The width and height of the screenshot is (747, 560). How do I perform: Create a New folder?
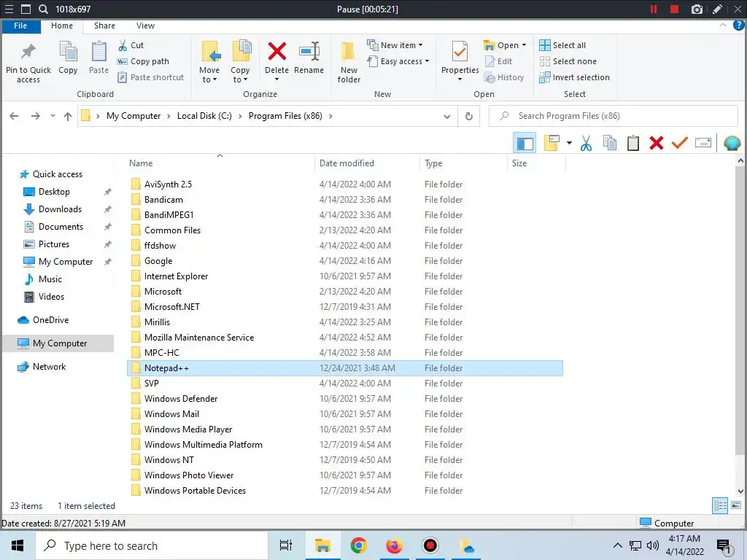(349, 62)
